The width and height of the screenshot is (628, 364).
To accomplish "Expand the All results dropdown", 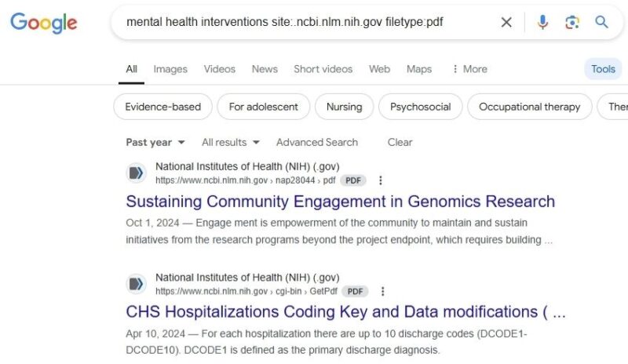I will point(231,142).
